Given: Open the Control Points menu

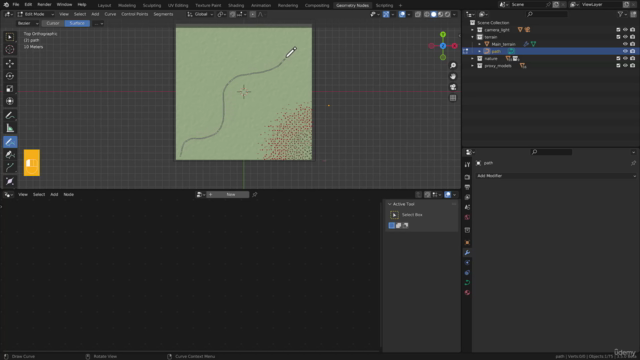Looking at the screenshot, I should tap(134, 14).
